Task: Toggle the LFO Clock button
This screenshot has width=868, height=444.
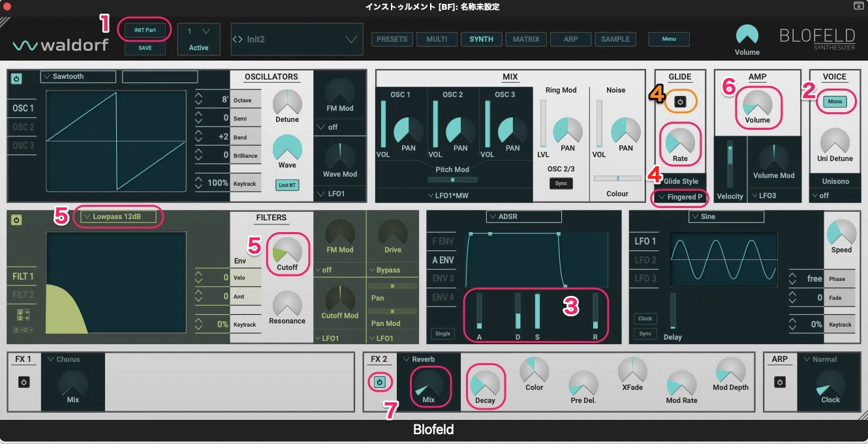Action: (645, 319)
